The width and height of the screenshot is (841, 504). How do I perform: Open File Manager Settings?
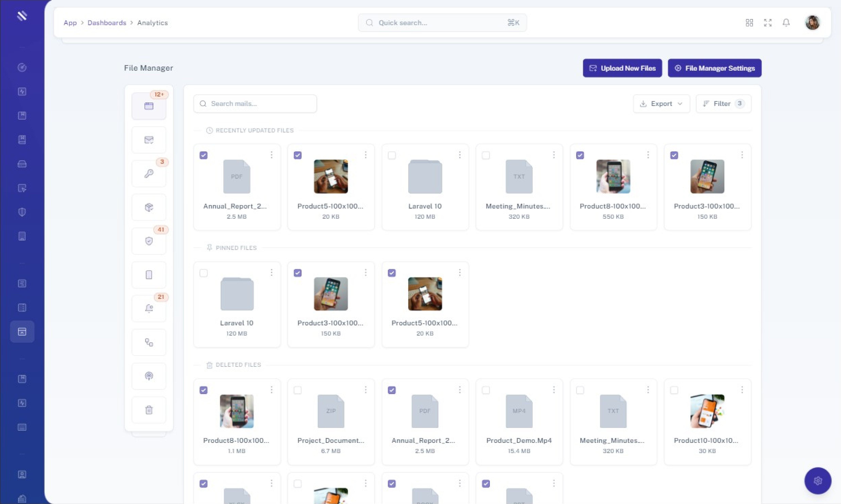714,68
